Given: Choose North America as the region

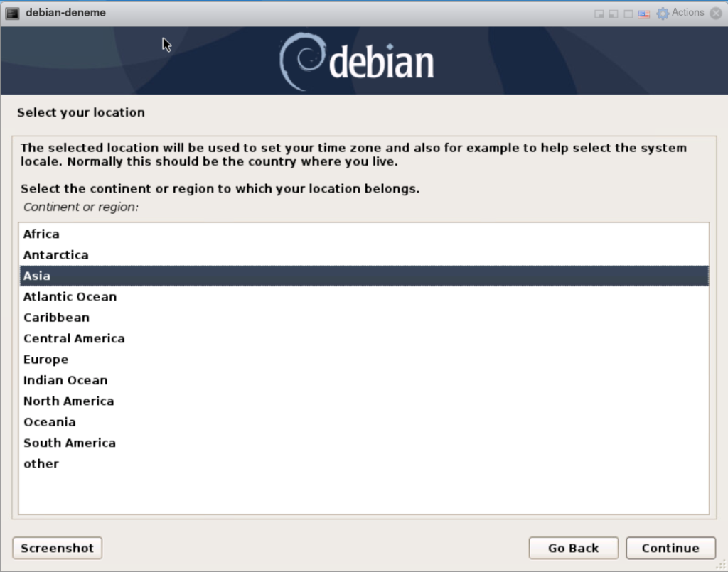Looking at the screenshot, I should pos(364,401).
